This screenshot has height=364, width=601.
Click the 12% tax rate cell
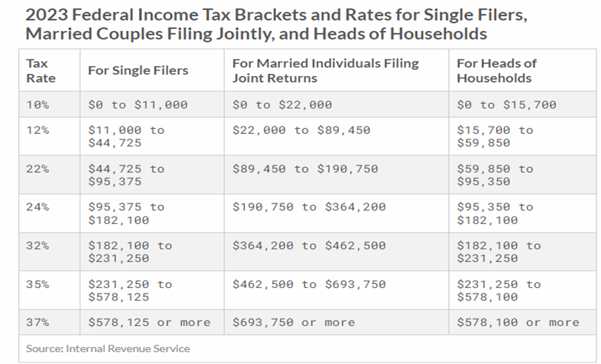(x=37, y=130)
